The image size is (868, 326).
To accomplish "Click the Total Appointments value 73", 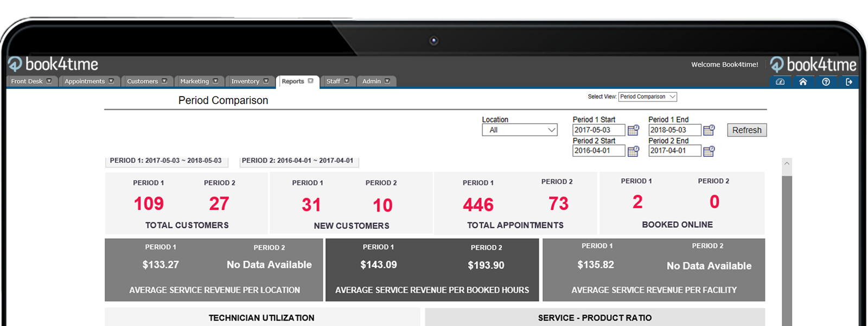I will [559, 204].
